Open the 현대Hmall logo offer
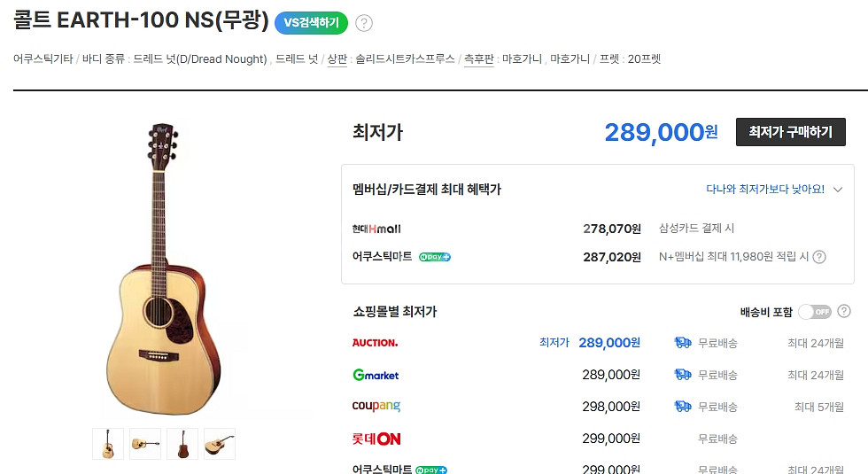Image resolution: width=868 pixels, height=474 pixels. pyautogui.click(x=376, y=229)
